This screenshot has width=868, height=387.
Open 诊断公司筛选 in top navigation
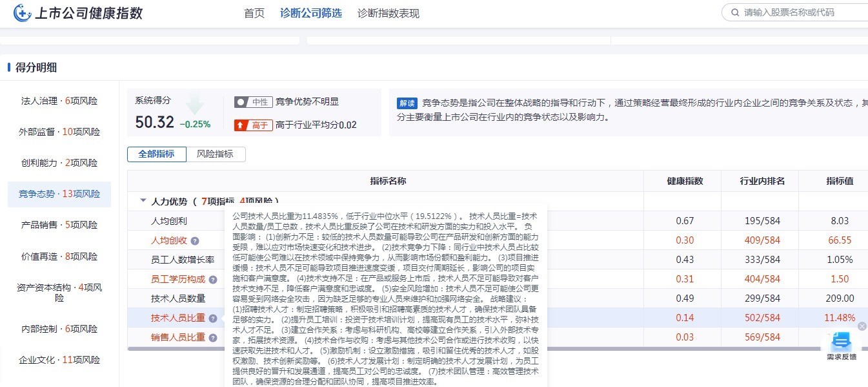coord(310,13)
